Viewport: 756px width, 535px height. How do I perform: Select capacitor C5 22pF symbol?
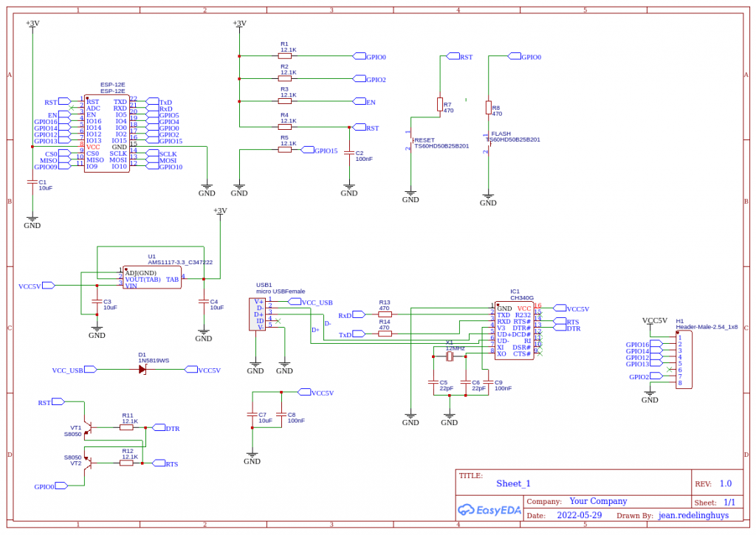(x=433, y=382)
